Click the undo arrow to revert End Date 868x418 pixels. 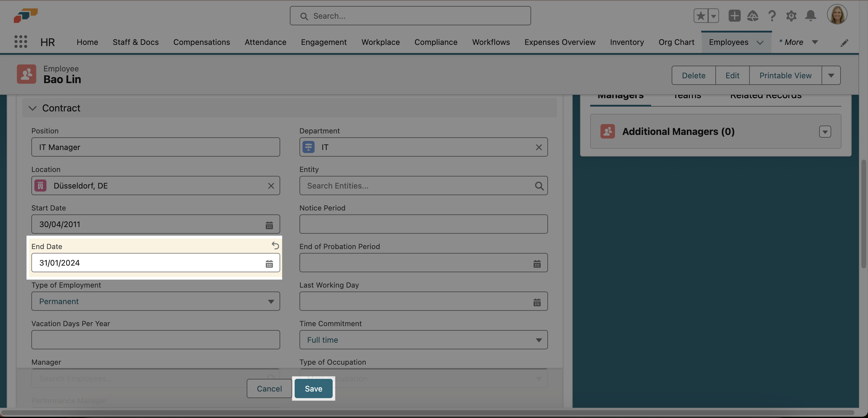click(276, 246)
